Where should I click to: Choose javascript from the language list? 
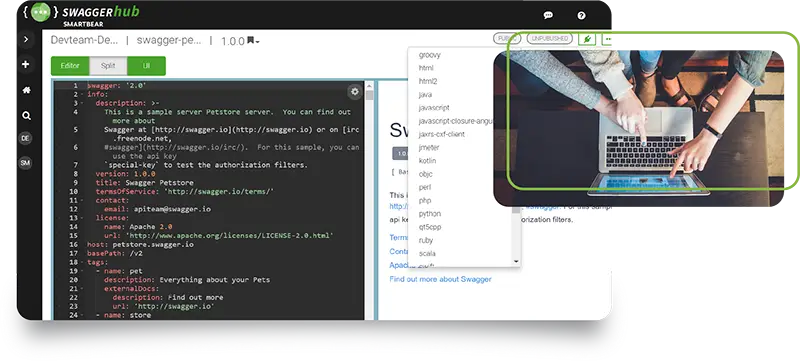click(x=434, y=108)
